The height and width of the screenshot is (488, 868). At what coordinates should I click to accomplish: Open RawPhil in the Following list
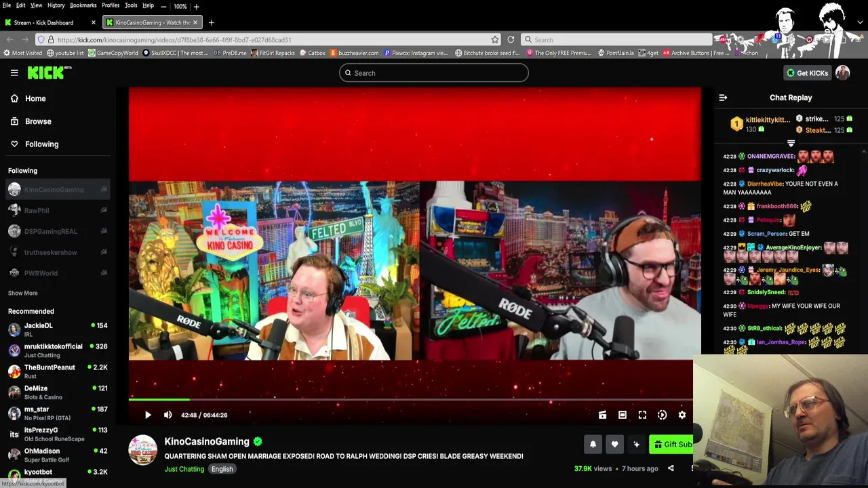[57, 211]
